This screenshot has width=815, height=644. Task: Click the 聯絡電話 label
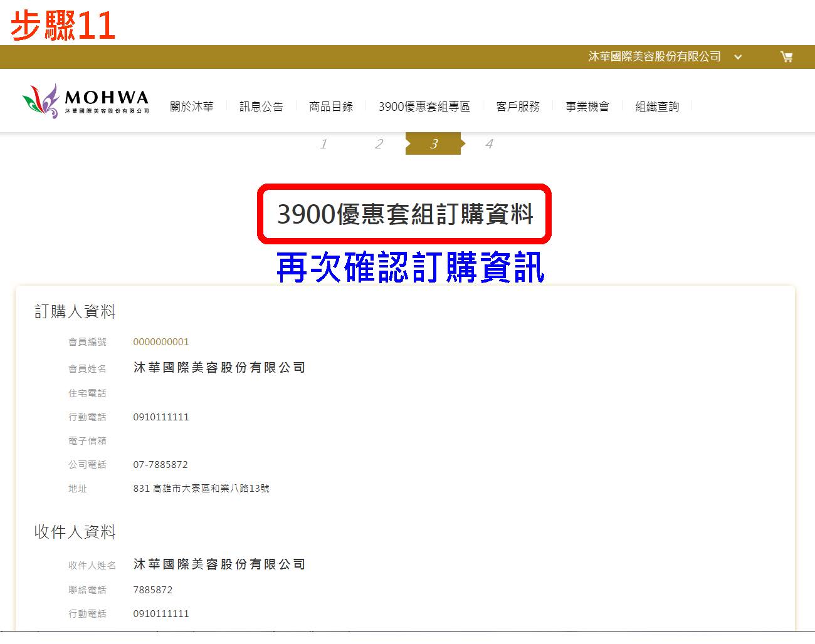[x=87, y=590]
